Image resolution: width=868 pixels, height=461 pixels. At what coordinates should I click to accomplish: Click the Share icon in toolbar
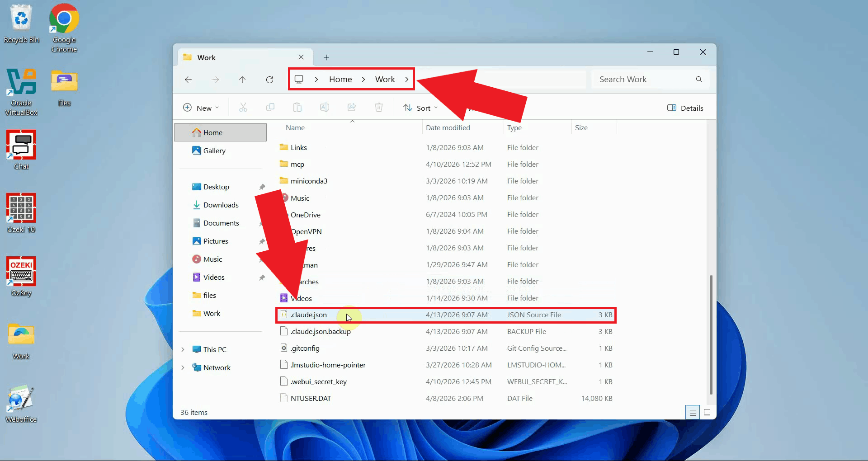[x=352, y=108]
